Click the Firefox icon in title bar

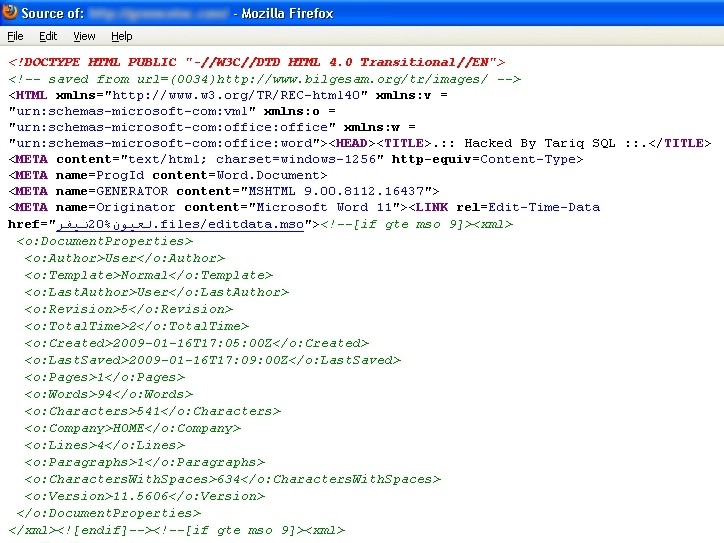pyautogui.click(x=9, y=12)
